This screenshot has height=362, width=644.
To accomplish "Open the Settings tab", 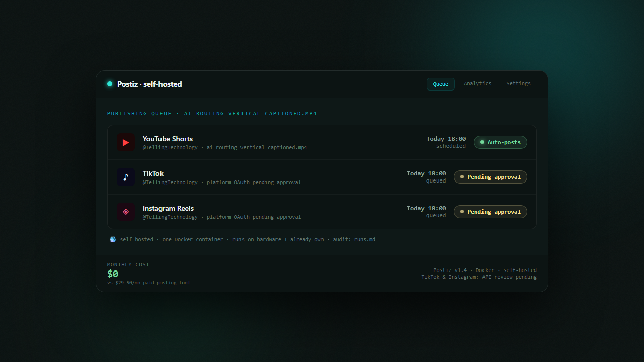I will click(x=518, y=84).
